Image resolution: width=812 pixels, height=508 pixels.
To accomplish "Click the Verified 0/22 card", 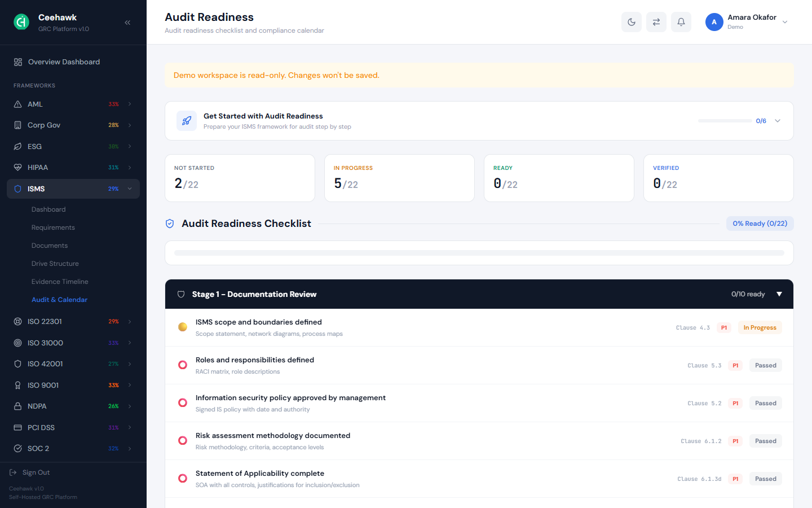I will point(718,178).
